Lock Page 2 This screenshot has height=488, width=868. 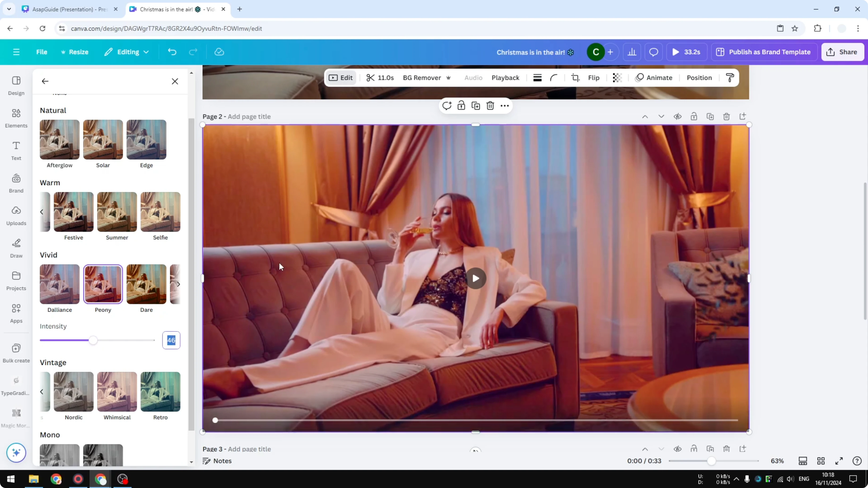click(x=694, y=116)
